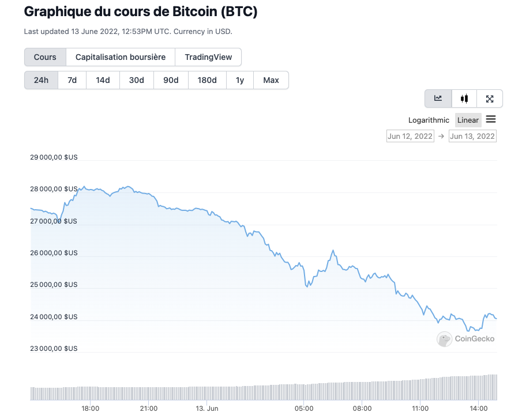Open the chart hamburger menu

pyautogui.click(x=491, y=119)
